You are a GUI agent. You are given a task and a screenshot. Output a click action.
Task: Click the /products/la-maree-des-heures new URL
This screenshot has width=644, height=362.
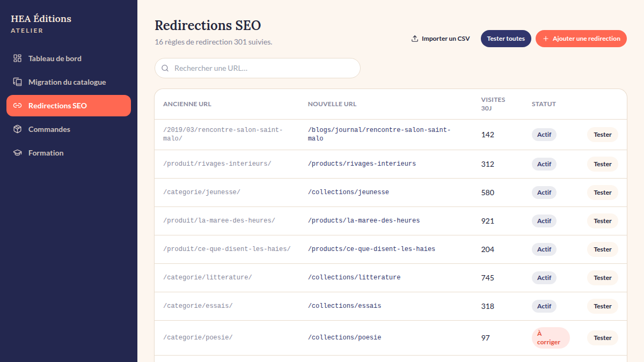(364, 220)
